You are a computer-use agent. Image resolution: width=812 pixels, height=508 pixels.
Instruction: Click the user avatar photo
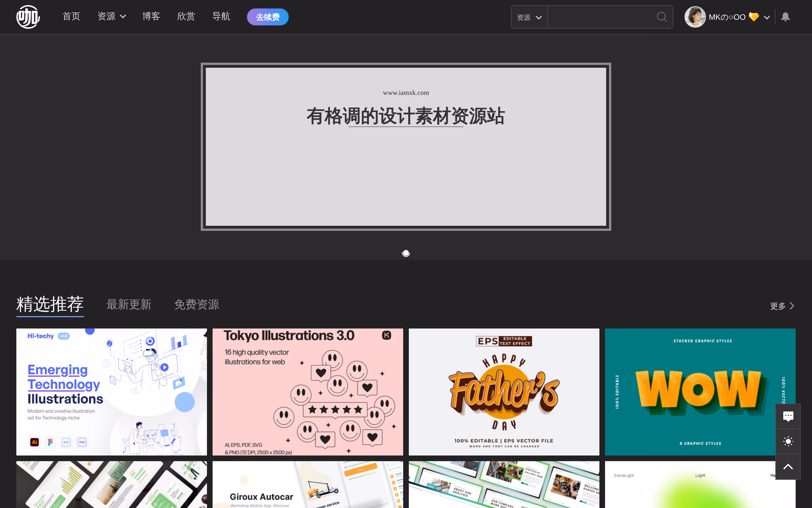pos(695,17)
